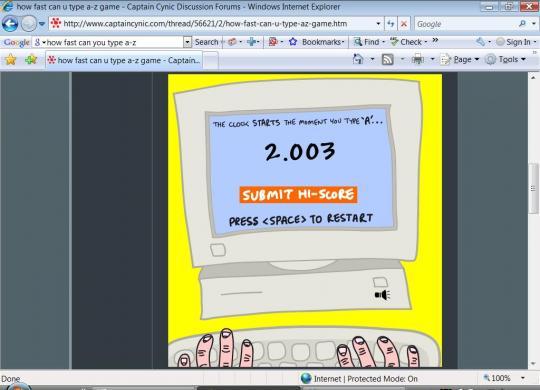Click the Refresh icon beside address bar
Viewport: 540px width, 390px height.
click(391, 24)
